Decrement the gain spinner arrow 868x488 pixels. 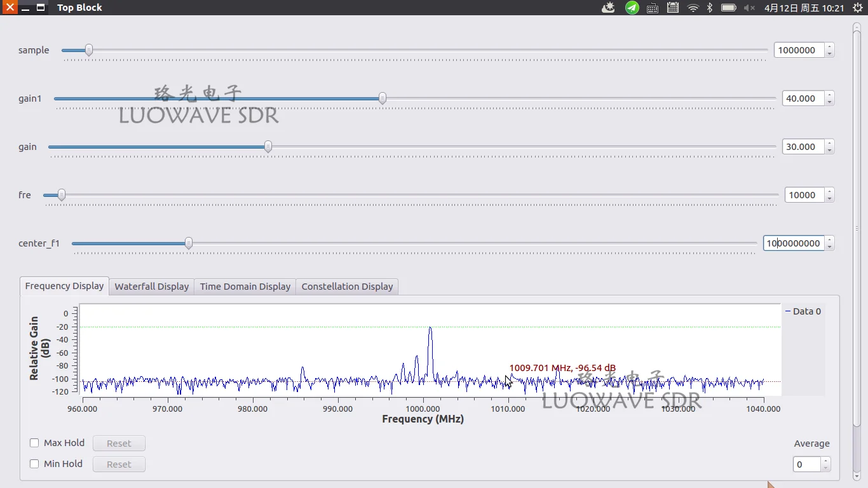[829, 150]
